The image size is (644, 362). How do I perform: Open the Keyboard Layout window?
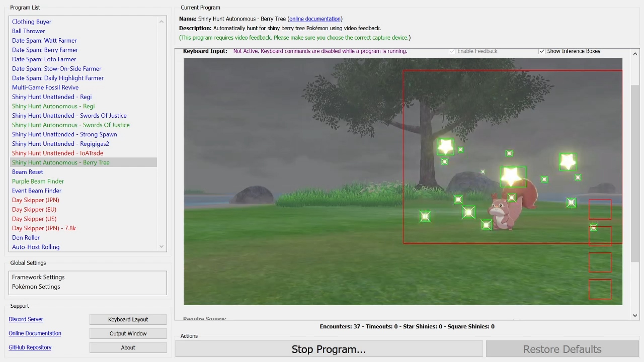[x=128, y=319]
